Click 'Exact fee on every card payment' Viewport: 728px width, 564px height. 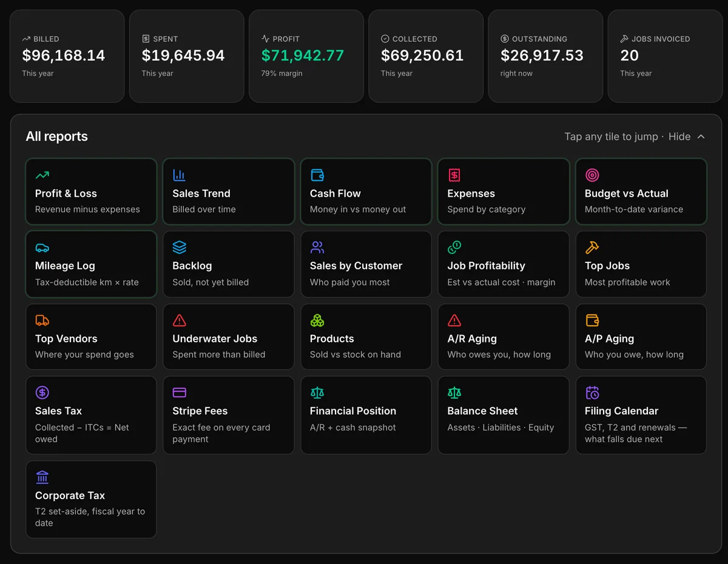click(x=221, y=433)
